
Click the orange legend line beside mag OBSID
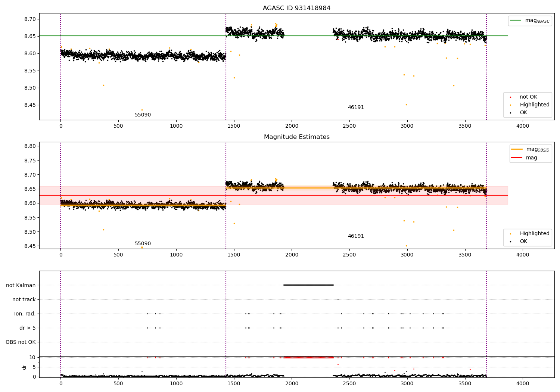point(517,149)
